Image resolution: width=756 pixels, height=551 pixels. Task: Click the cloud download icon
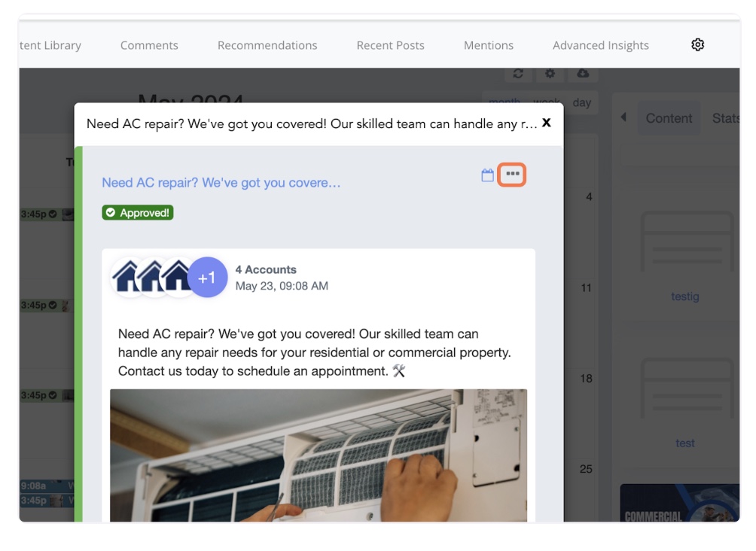tap(583, 74)
